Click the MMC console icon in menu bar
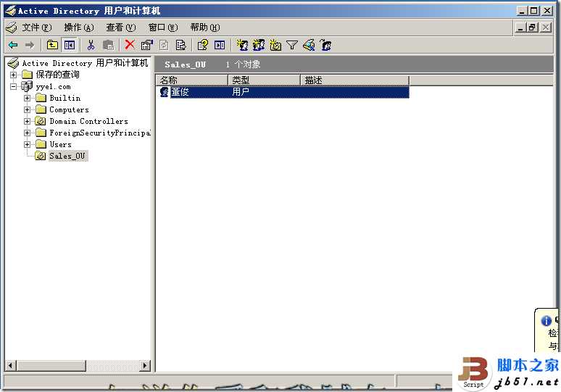561x392 pixels. [x=12, y=28]
